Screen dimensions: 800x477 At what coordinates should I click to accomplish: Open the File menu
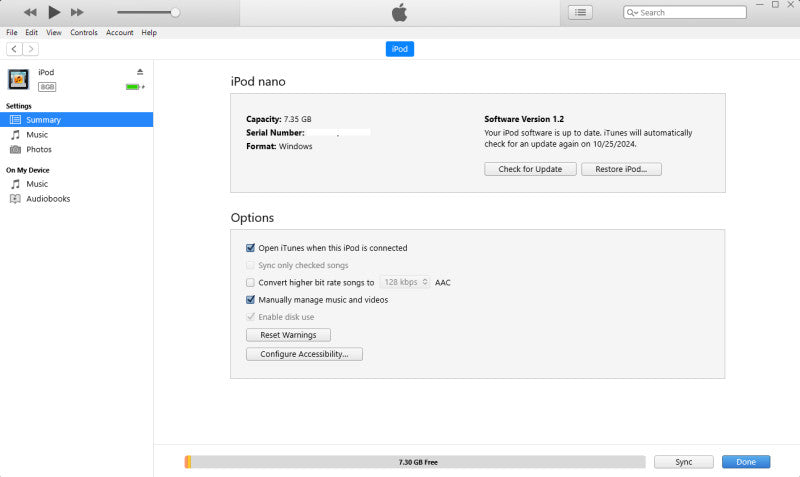(x=12, y=32)
